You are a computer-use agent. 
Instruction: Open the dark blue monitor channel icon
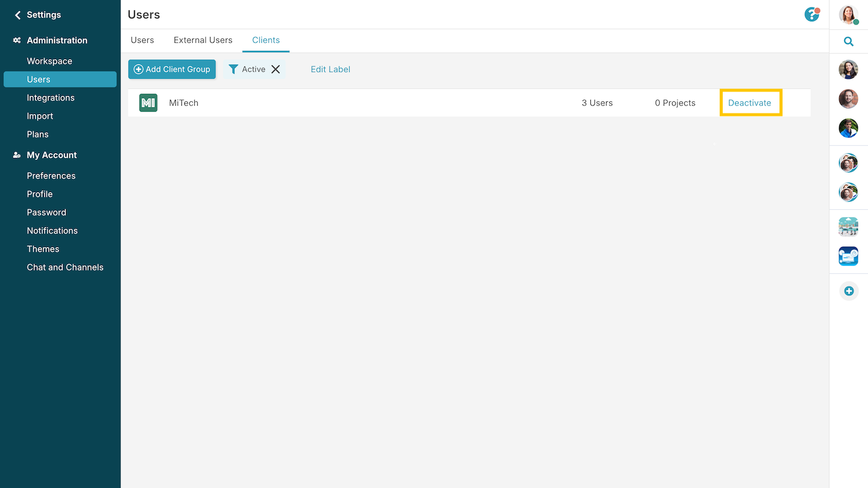pos(848,256)
